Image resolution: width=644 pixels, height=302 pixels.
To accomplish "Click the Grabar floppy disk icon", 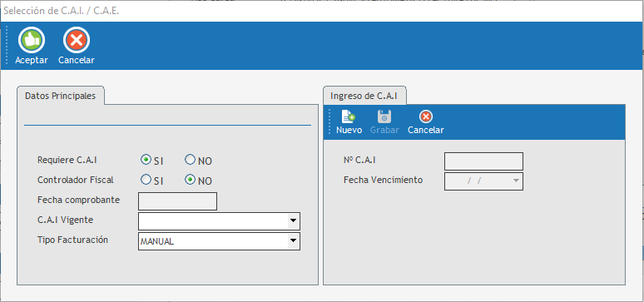I will [x=384, y=116].
